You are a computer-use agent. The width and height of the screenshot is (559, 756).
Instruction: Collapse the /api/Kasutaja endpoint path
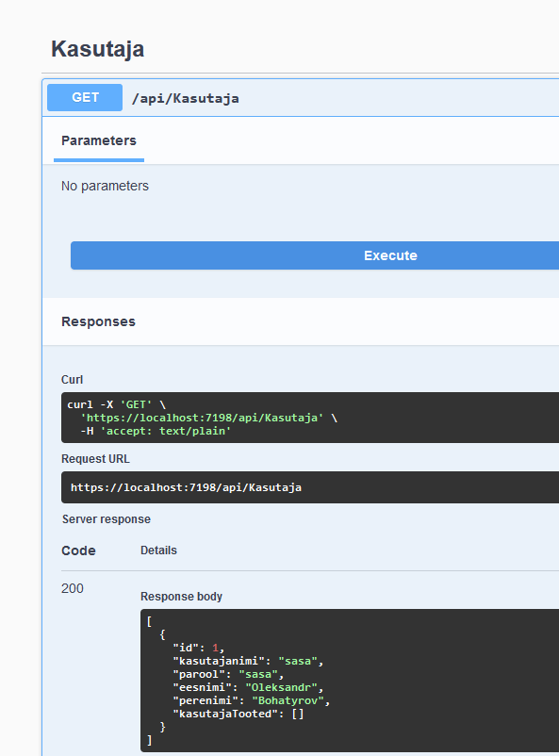pyautogui.click(x=185, y=98)
